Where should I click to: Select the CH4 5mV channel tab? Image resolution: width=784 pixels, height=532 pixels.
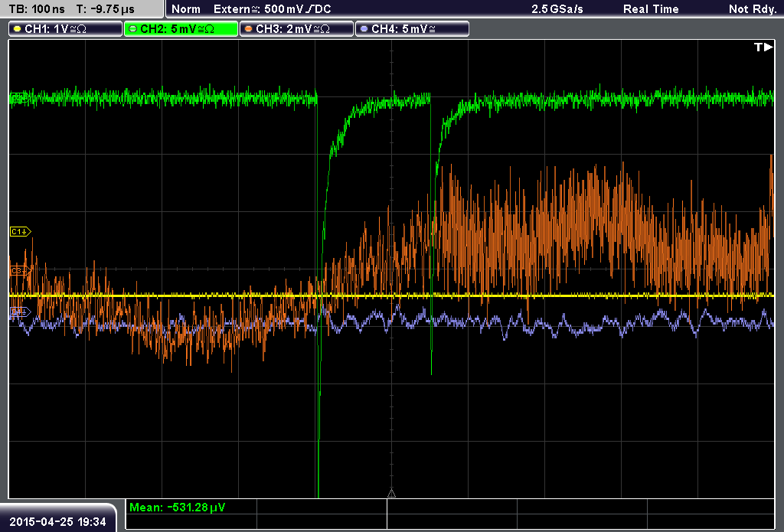click(x=412, y=29)
